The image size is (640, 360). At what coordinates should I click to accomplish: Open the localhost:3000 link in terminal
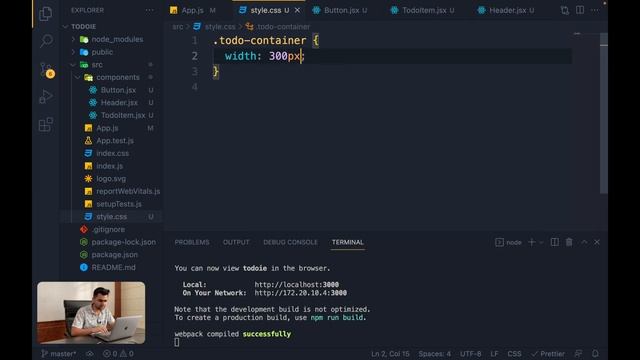point(297,284)
